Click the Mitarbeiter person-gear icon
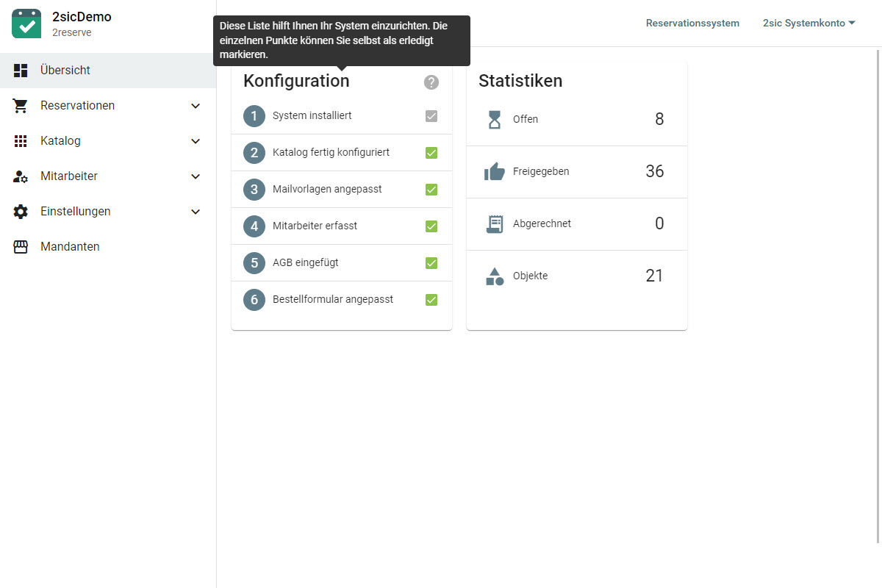The width and height of the screenshot is (882, 588). tap(21, 176)
